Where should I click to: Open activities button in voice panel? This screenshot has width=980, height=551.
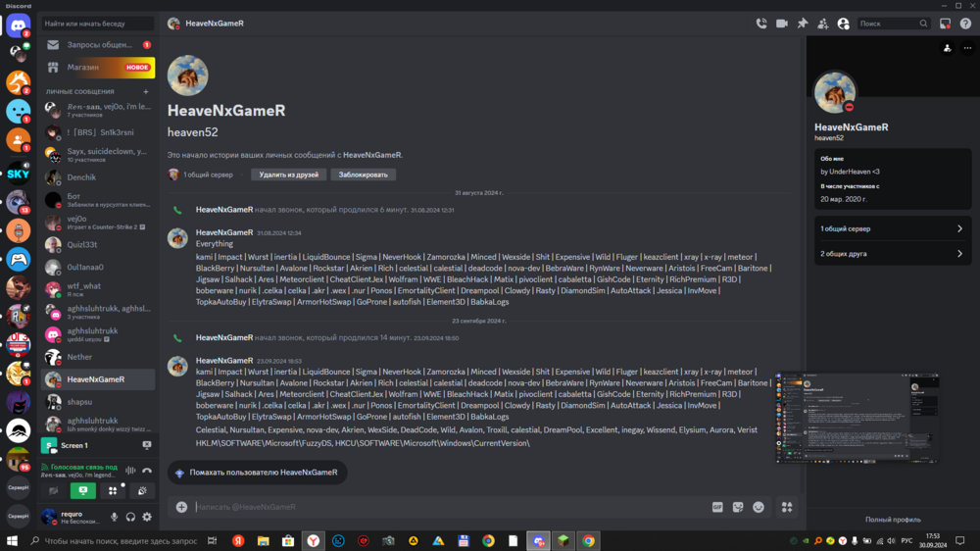click(113, 491)
